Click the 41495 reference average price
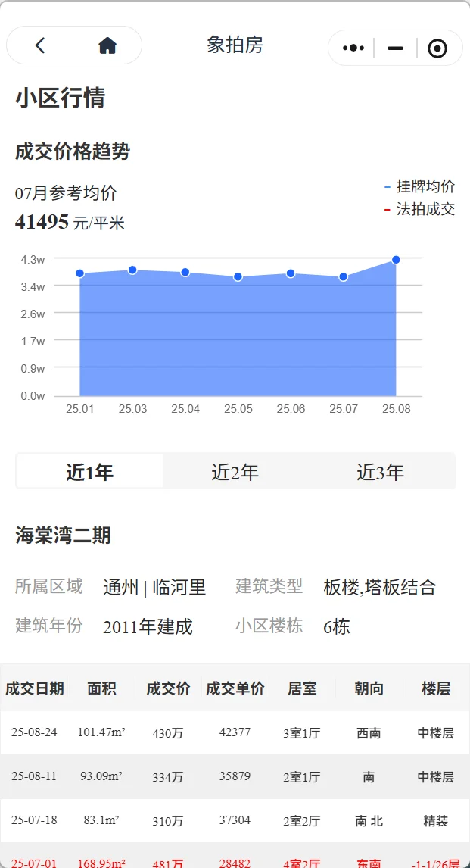470x868 pixels. (42, 222)
